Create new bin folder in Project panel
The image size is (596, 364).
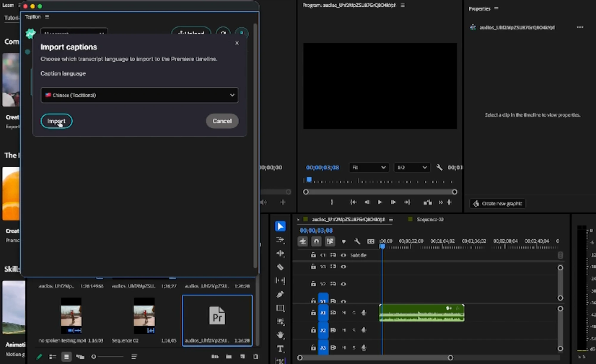[229, 356]
